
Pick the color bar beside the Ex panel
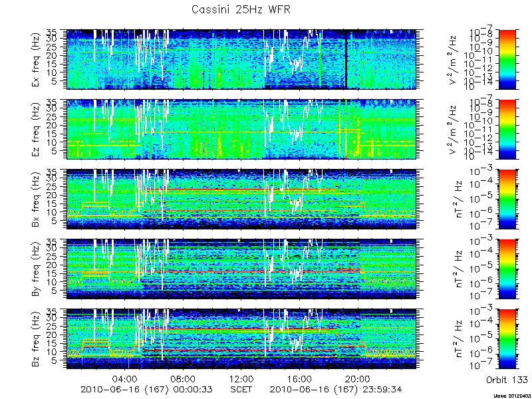(x=507, y=59)
